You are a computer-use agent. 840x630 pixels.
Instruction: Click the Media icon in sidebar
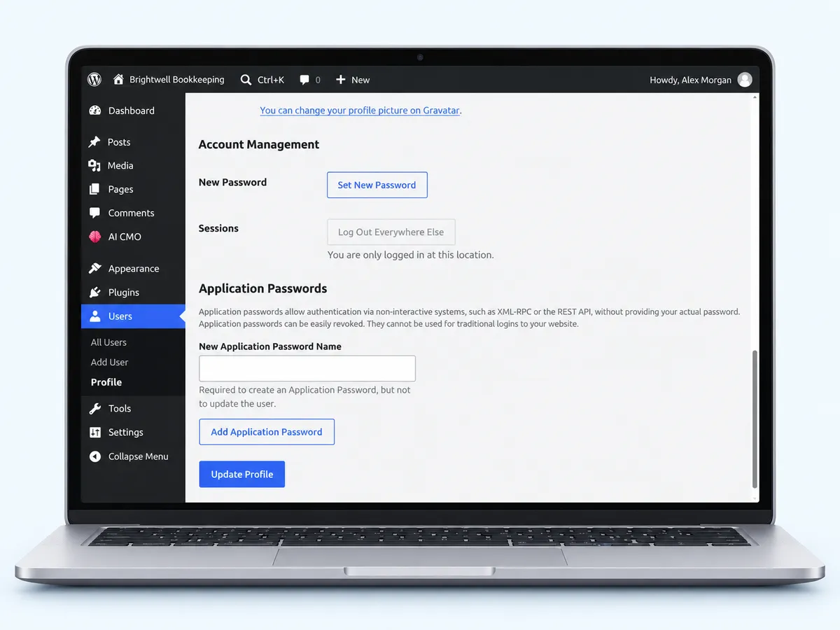(x=94, y=166)
